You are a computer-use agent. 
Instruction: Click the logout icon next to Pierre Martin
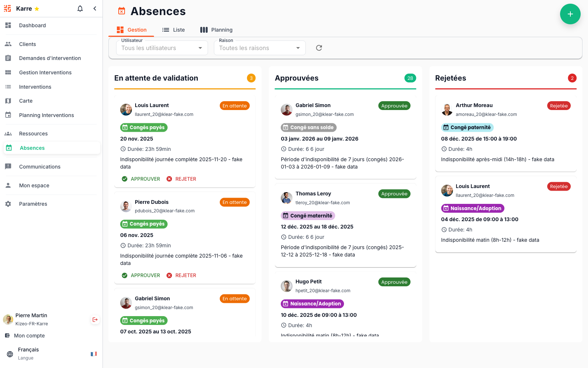coord(95,319)
